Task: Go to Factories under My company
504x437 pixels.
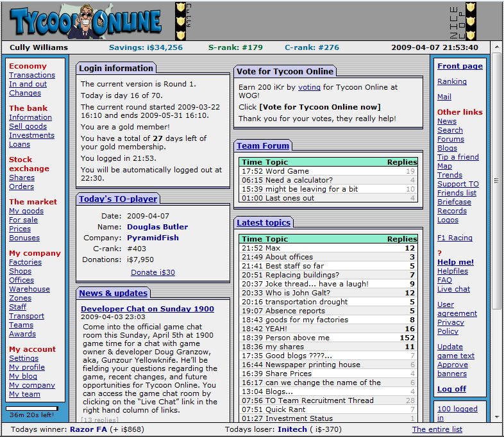Action: (x=25, y=262)
